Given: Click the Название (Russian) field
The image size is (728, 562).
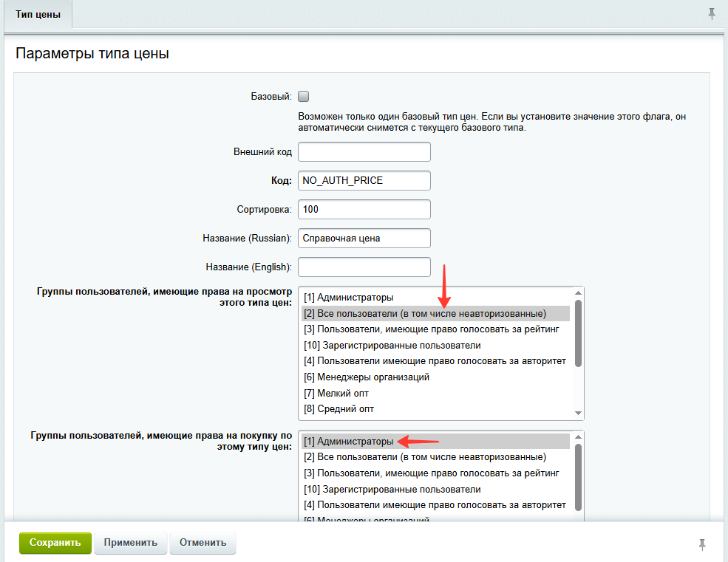Looking at the screenshot, I should [364, 238].
